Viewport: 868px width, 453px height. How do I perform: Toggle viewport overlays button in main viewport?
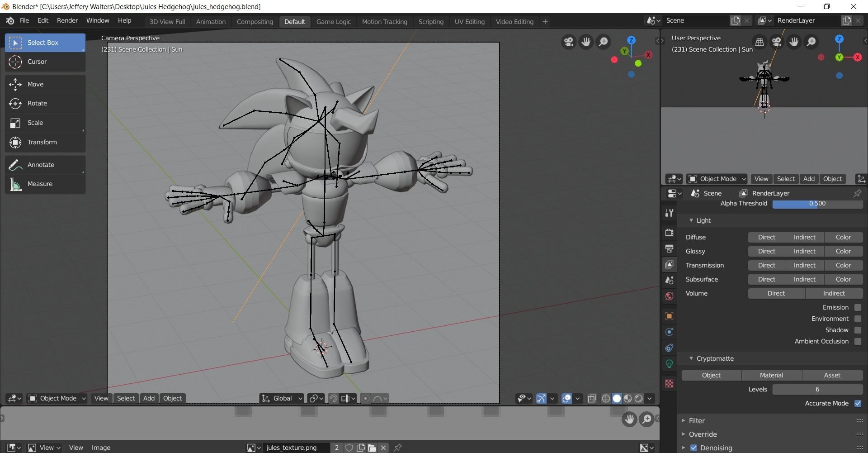pyautogui.click(x=566, y=398)
